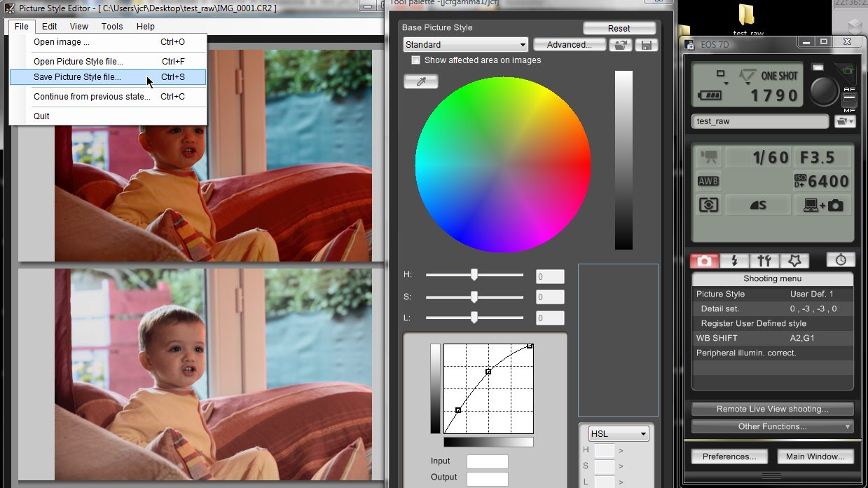Open the Help menu
The height and width of the screenshot is (488, 868).
[146, 27]
